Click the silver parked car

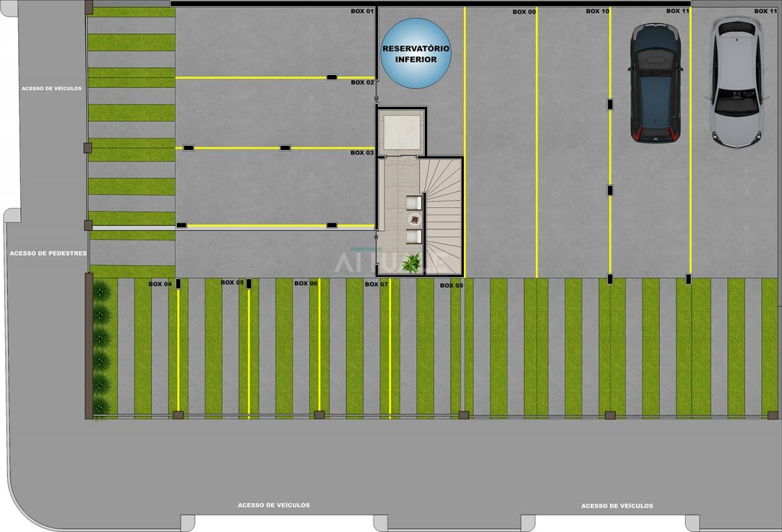point(736,81)
